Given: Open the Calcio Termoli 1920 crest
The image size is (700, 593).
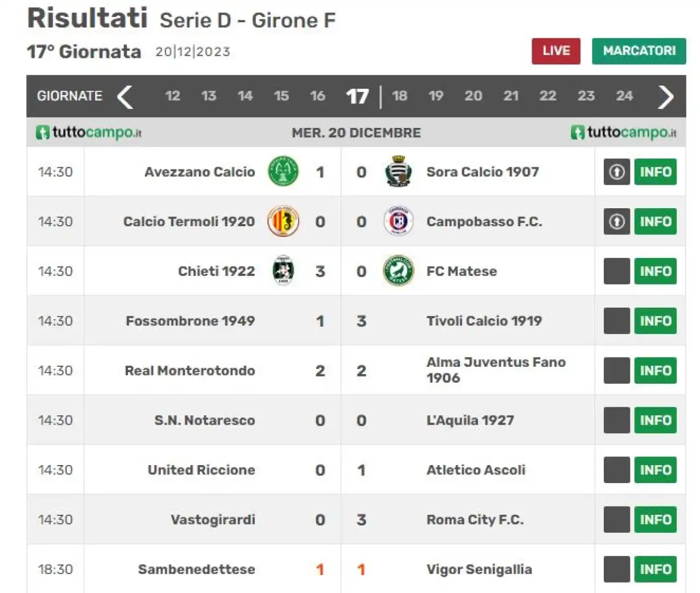Looking at the screenshot, I should pyautogui.click(x=283, y=221).
